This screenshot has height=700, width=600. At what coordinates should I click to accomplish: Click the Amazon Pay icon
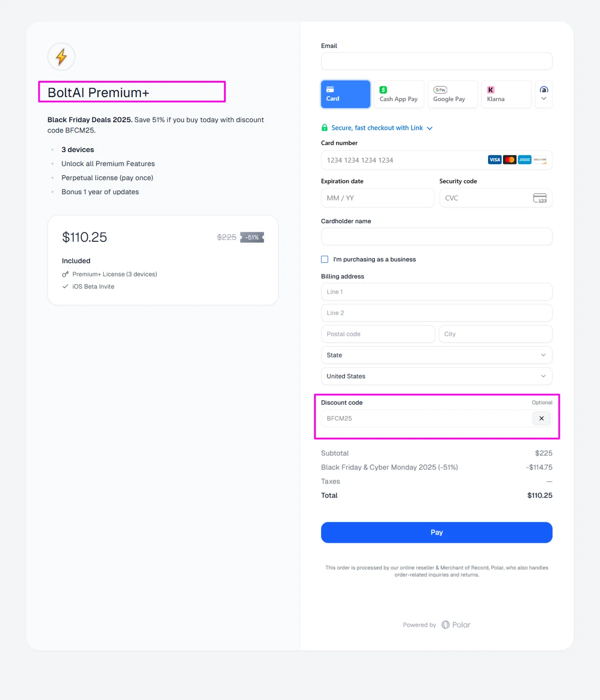tap(544, 89)
